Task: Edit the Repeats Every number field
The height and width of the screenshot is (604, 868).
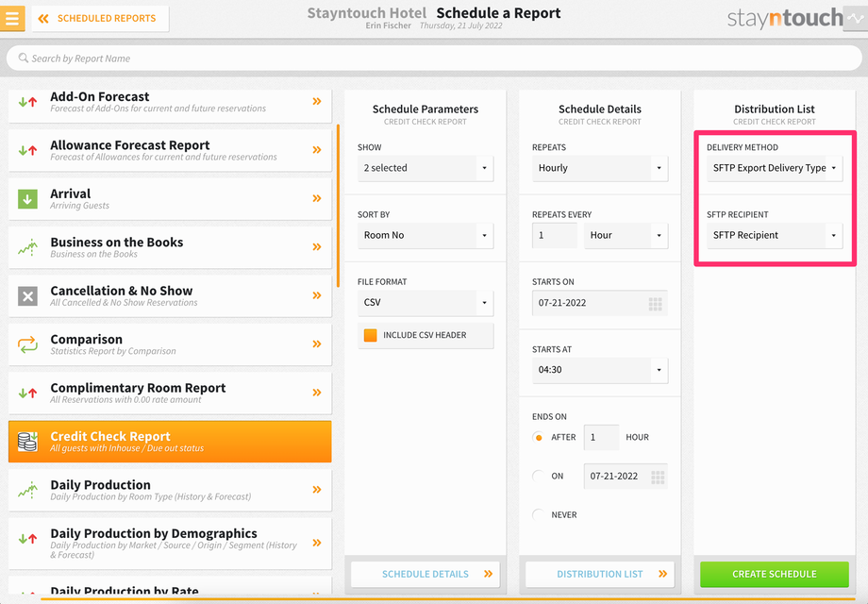Action: click(x=555, y=235)
